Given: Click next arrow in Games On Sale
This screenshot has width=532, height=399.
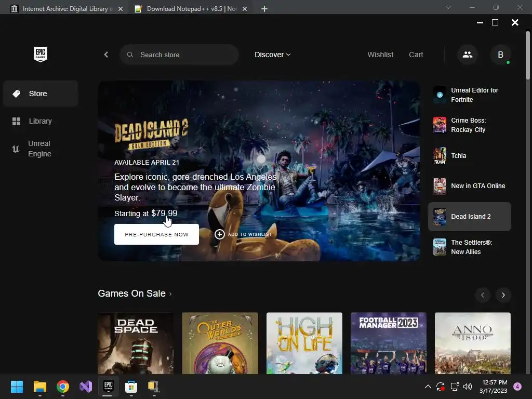Looking at the screenshot, I should (503, 295).
